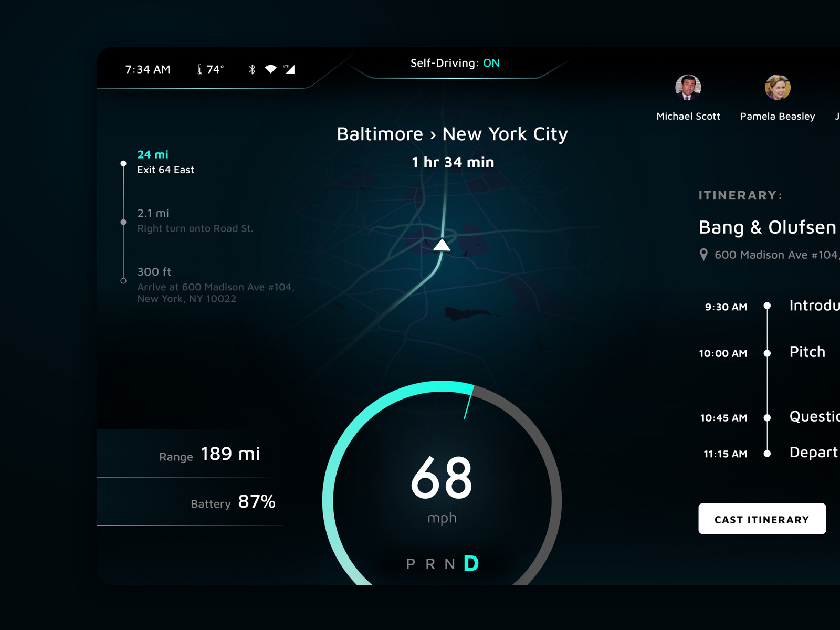Viewport: 840px width, 630px height.
Task: Switch gear selector to Park (P)
Action: click(411, 564)
